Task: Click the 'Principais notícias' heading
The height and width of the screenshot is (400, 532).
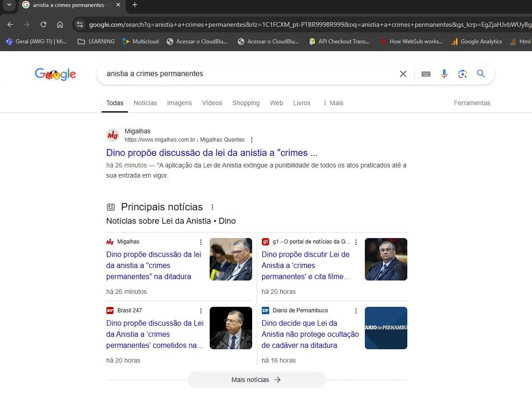Action: tap(162, 207)
